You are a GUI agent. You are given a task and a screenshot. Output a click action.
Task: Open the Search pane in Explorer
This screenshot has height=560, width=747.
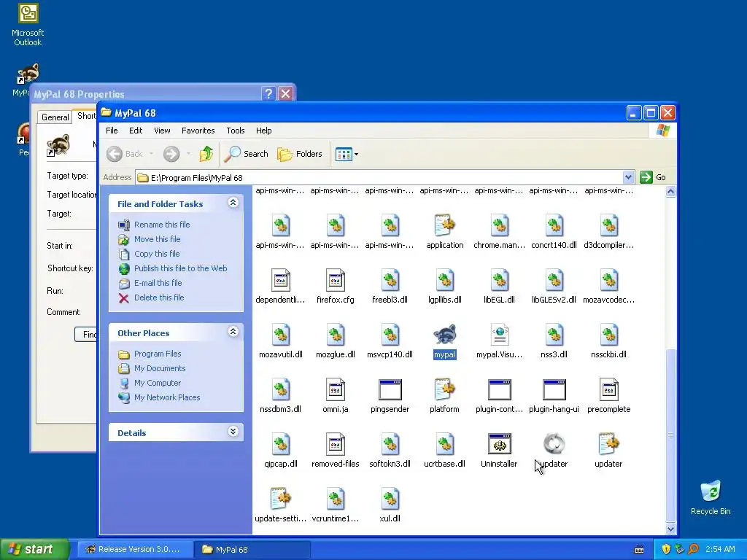coord(246,153)
